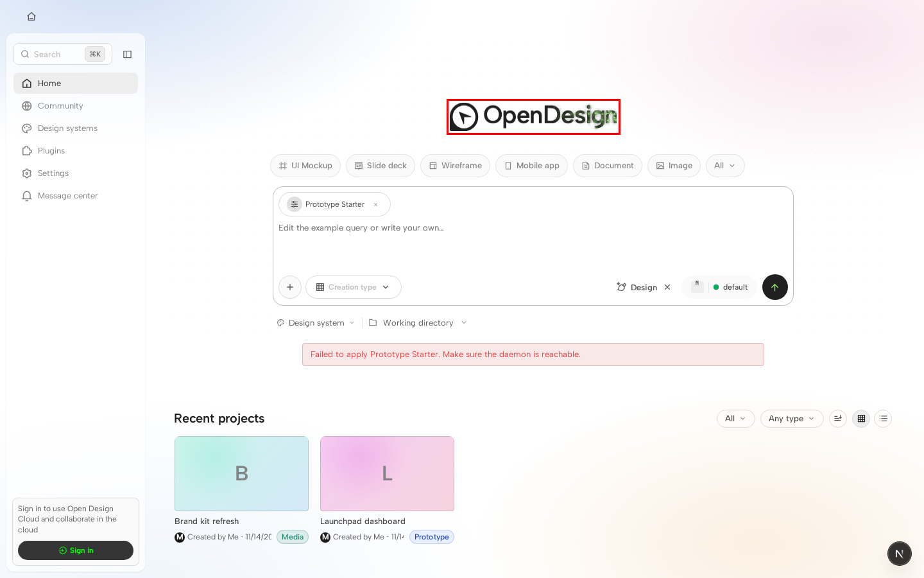Open the Launchpad dashboard project thumbnail
This screenshot has width=924, height=578.
(x=387, y=474)
